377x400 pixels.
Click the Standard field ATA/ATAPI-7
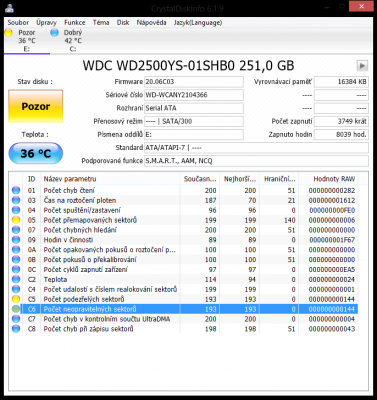tap(256, 148)
